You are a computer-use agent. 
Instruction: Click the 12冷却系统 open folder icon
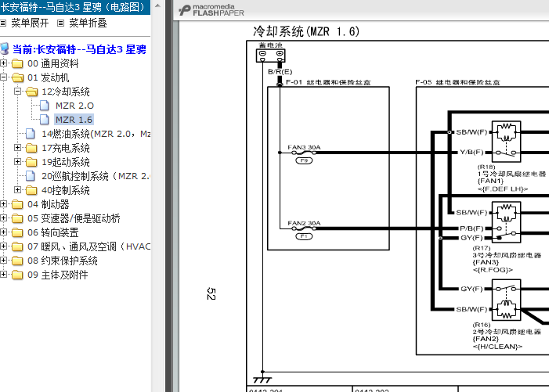[x=31, y=92]
